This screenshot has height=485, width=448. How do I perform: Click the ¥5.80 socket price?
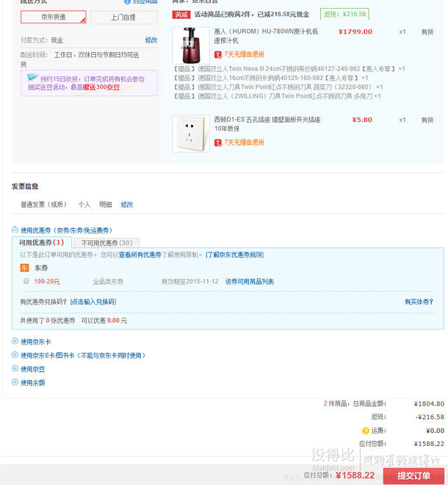pyautogui.click(x=362, y=120)
